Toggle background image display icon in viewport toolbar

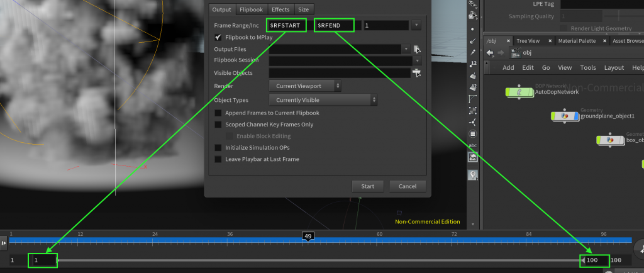pyautogui.click(x=473, y=158)
